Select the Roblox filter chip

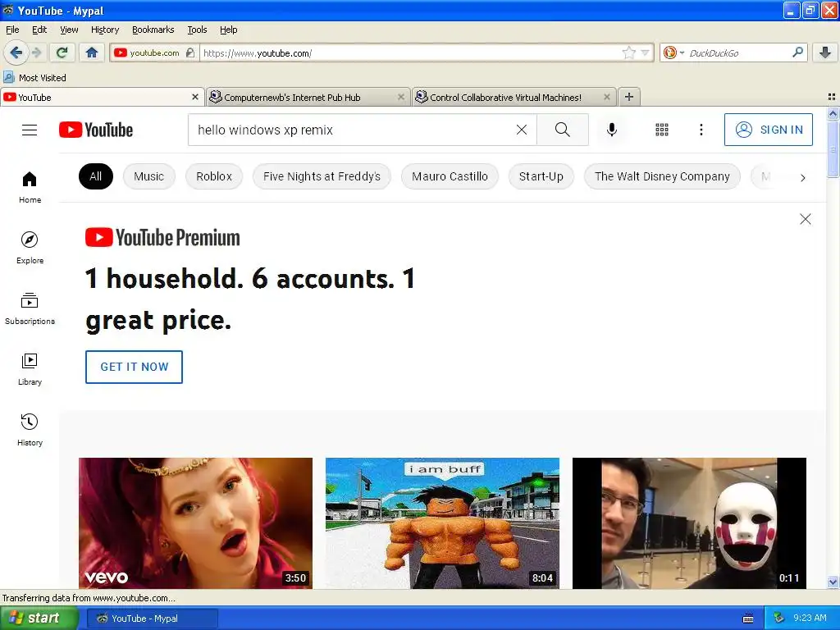click(x=214, y=176)
